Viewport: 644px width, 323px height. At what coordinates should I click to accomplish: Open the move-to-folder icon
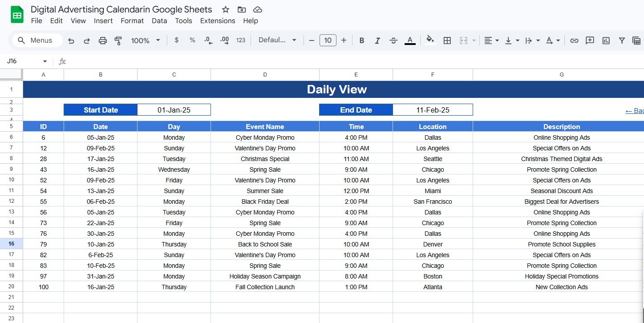[241, 9]
